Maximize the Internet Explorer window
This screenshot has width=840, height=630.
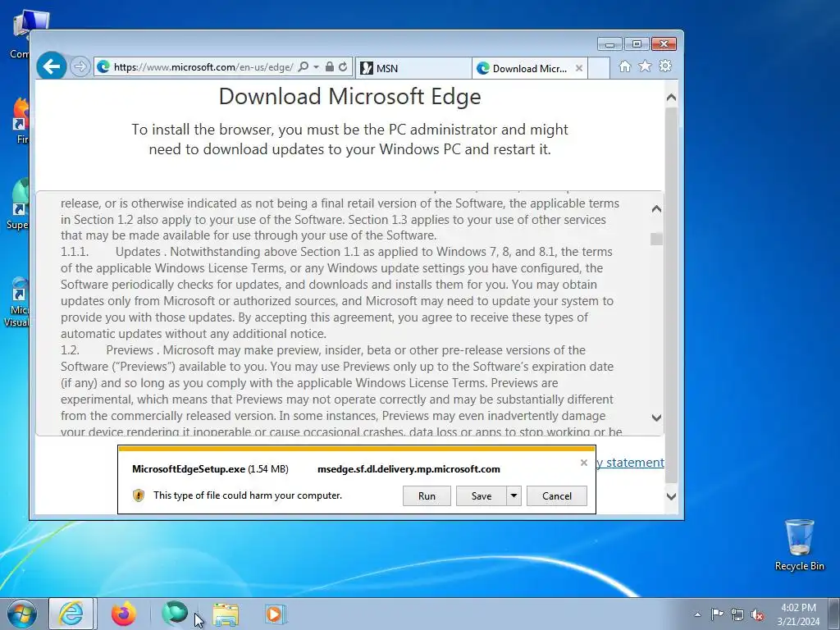tap(637, 44)
